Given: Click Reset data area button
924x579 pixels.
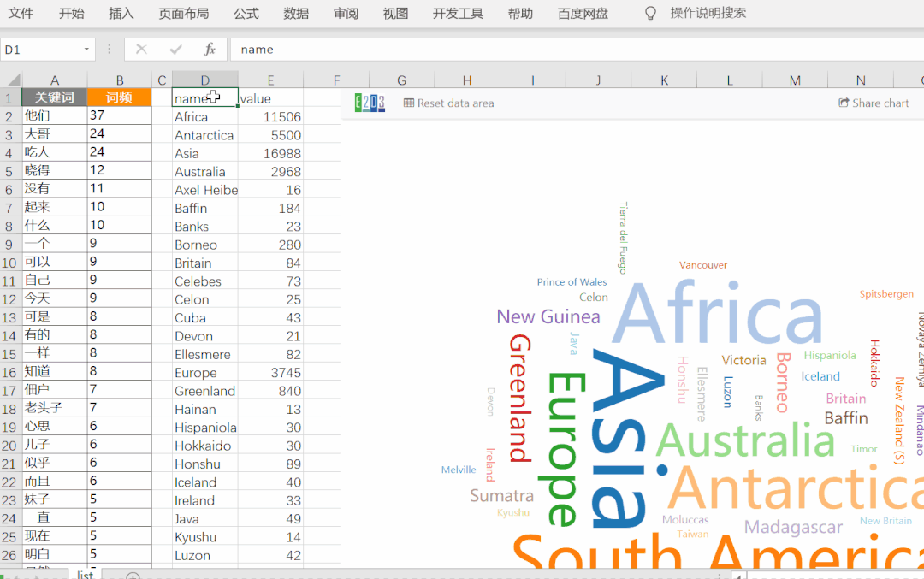Looking at the screenshot, I should click(x=448, y=103).
